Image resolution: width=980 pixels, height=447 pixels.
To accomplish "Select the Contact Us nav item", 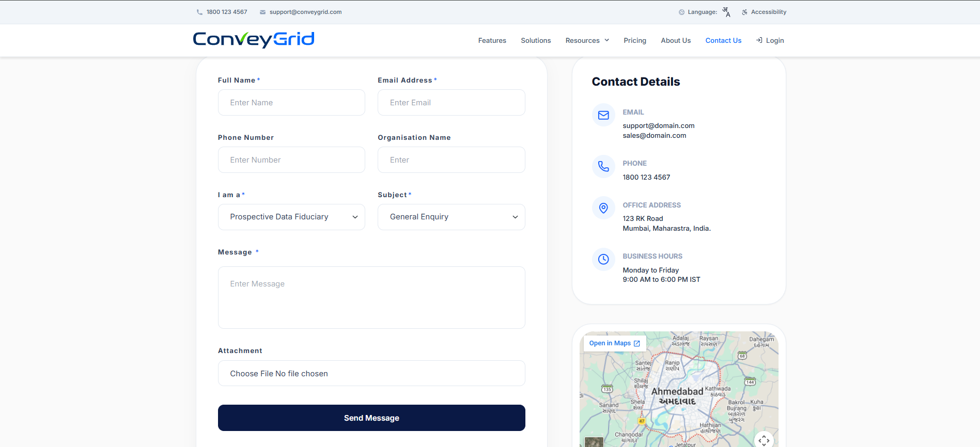I will click(x=723, y=40).
